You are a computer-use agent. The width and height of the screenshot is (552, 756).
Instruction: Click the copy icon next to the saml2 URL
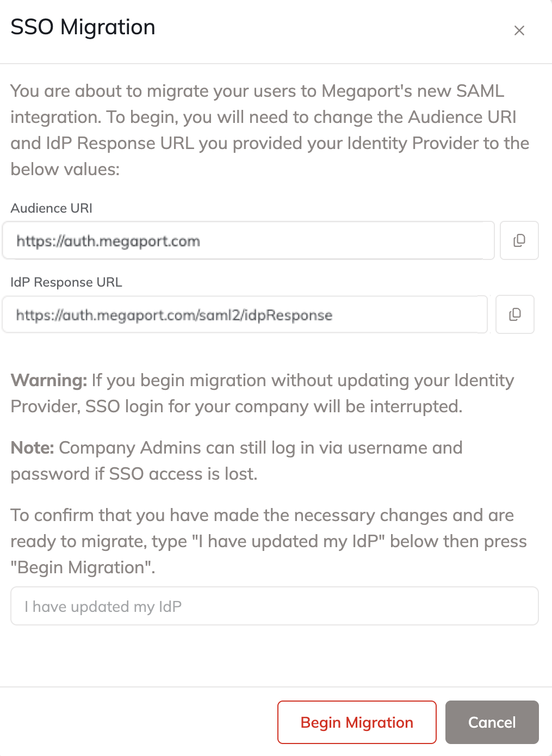514,314
